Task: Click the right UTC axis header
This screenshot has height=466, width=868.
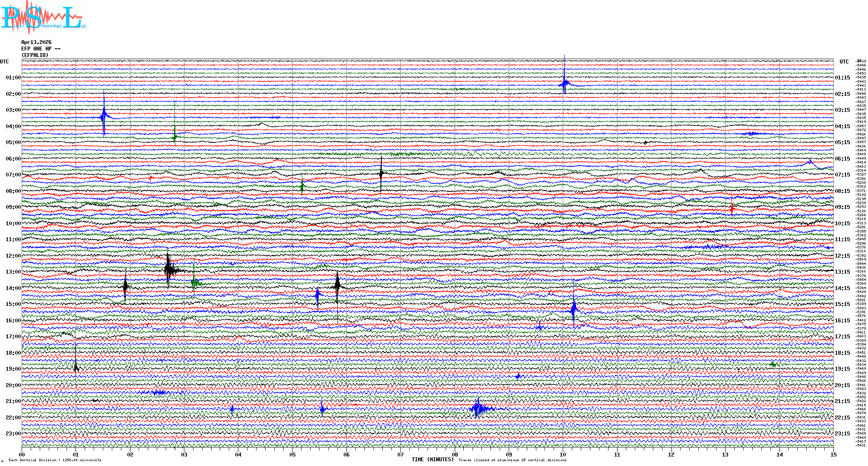Action: (x=844, y=62)
